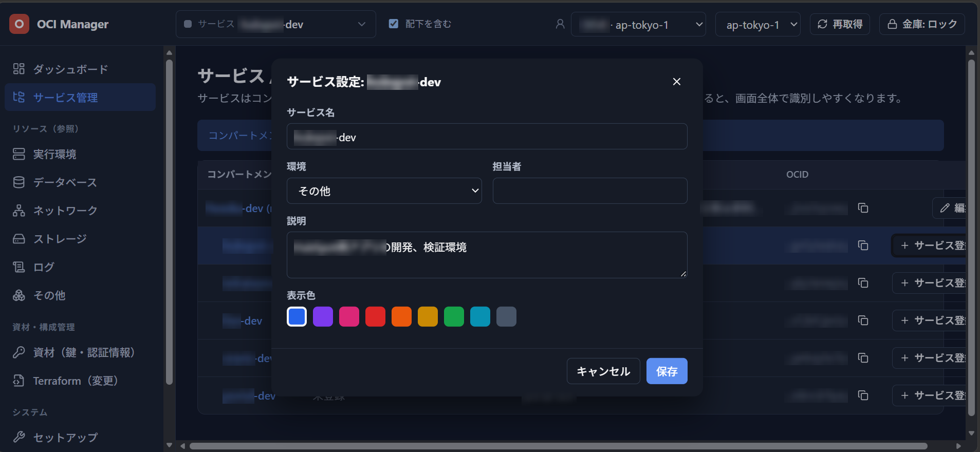Image resolution: width=980 pixels, height=452 pixels.
Task: Click the Terraform file icon
Action: pos(19,381)
